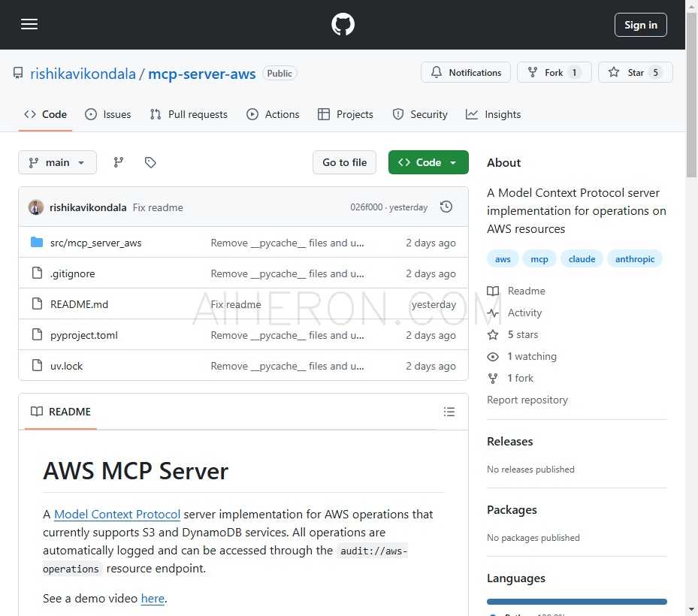Fork this repository
This screenshot has height=616, width=698.
(x=554, y=73)
